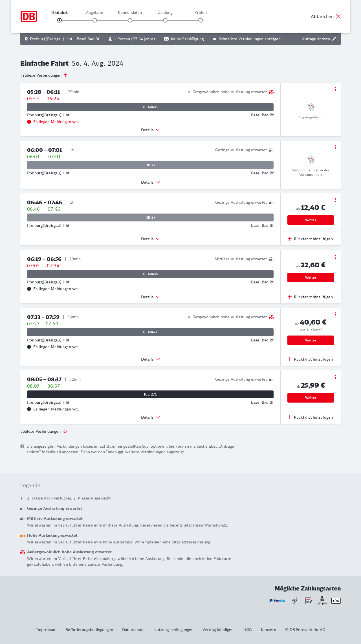Click the PayPal payment icon
361x644 pixels.
(277, 601)
